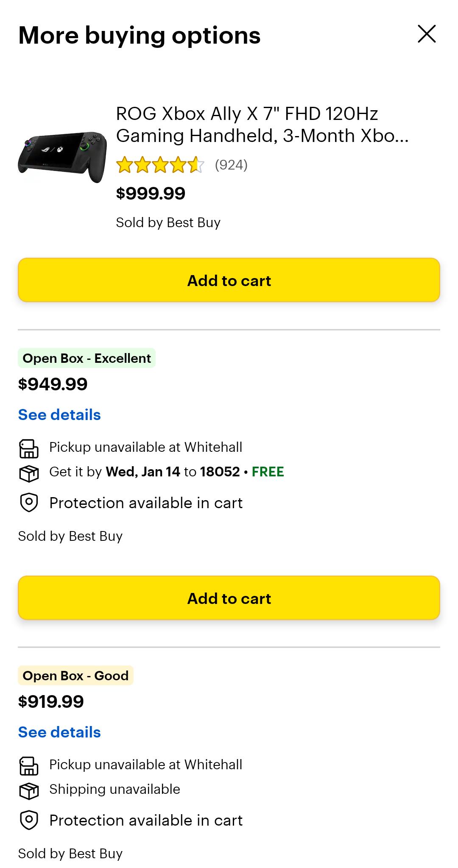Viewport: 458px width, 868px height.
Task: Open the ROG Xbox Ally X product thumbnail
Action: click(x=62, y=156)
